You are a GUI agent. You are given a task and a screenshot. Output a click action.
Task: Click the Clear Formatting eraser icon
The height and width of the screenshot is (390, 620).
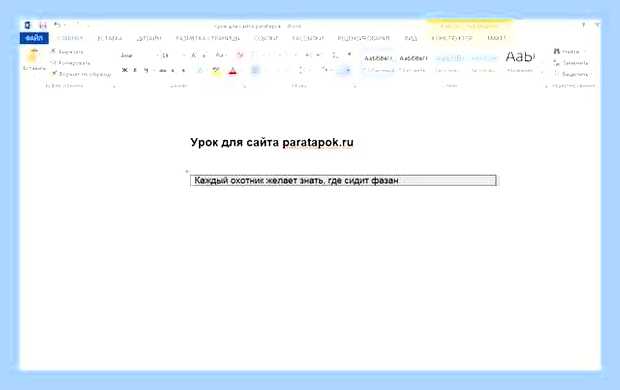click(240, 55)
